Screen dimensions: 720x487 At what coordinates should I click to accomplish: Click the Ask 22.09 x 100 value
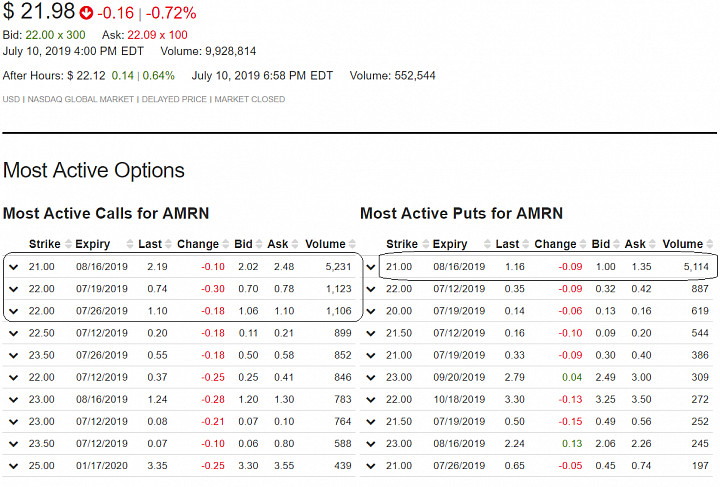pyautogui.click(x=158, y=35)
